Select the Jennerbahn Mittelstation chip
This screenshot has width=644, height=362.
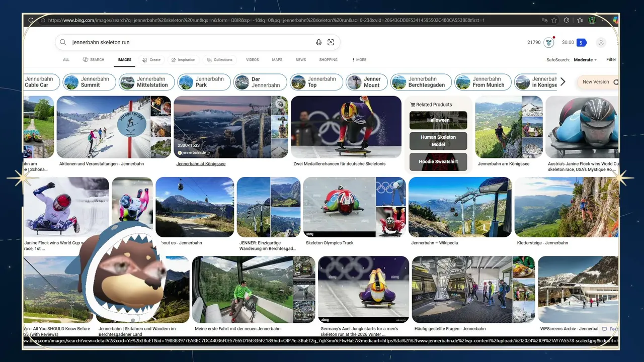147,82
